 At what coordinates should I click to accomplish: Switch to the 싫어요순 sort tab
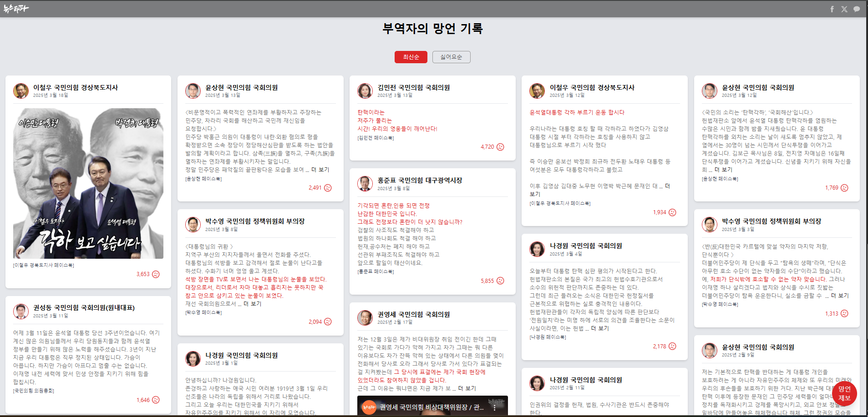pyautogui.click(x=451, y=57)
